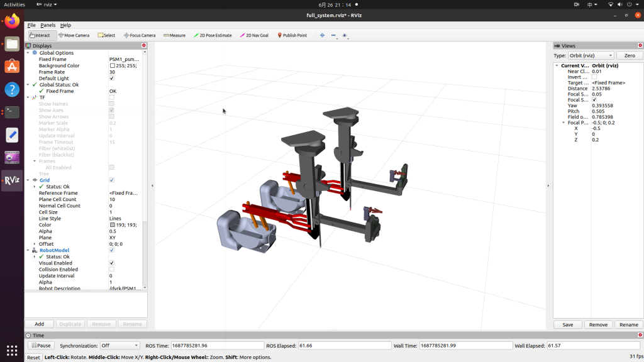The height and width of the screenshot is (362, 644).
Task: Toggle Invert Z Axis checkbox in Views
Action: coord(594,77)
